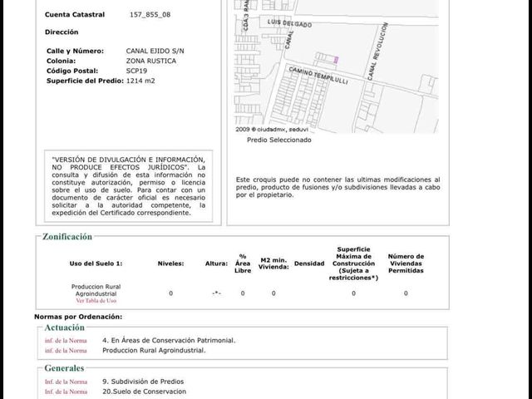Image resolution: width=532 pixels, height=399 pixels.
Task: Click the Predio Seleccionado map caption
Action: click(279, 140)
